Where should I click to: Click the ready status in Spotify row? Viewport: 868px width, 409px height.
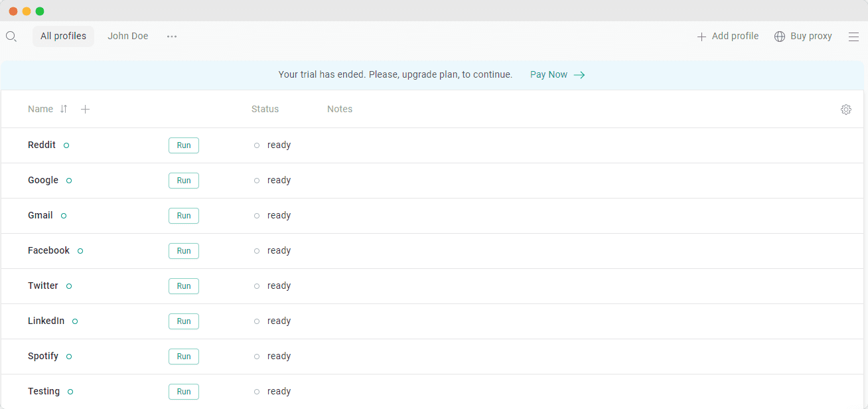pos(279,356)
